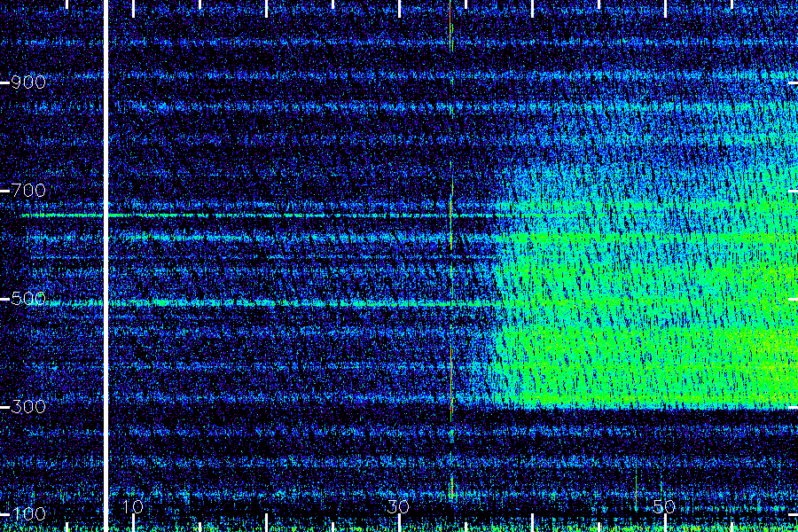Click the 500 frequency axis label

pos(28,299)
